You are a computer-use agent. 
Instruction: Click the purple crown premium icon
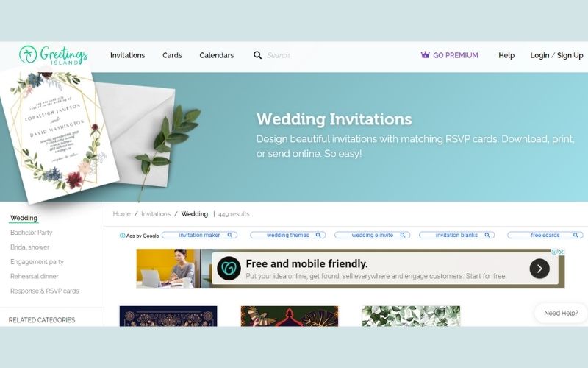pos(425,54)
